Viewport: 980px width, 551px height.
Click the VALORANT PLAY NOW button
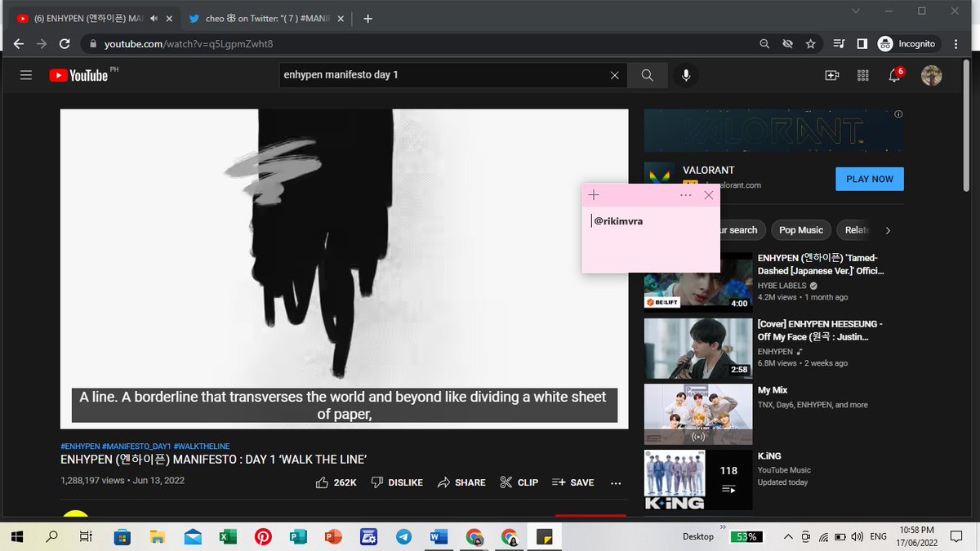[x=870, y=179]
